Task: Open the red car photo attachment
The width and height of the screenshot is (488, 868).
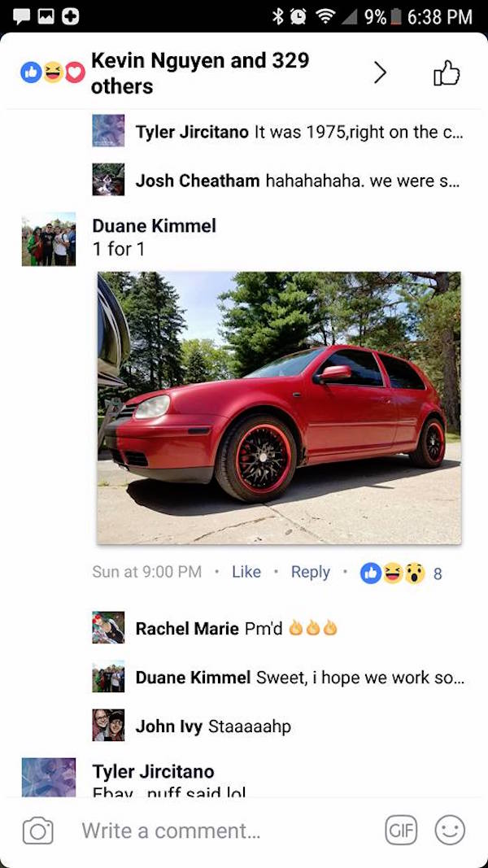Action: coord(279,408)
